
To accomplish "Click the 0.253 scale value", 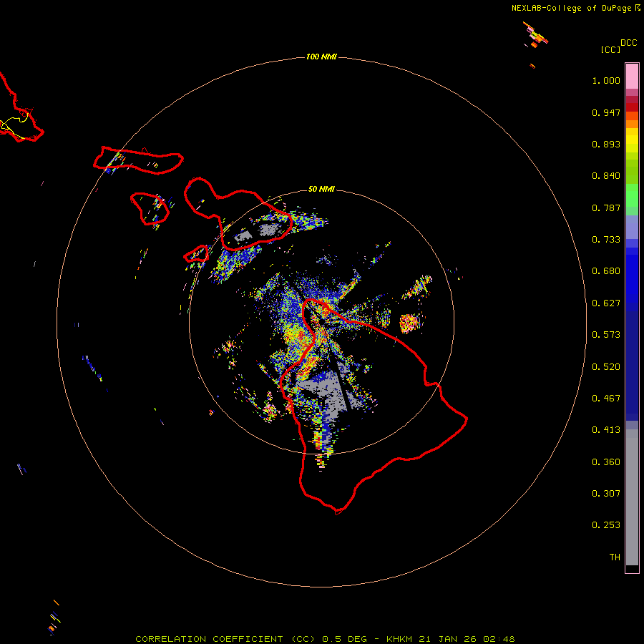I will click(606, 525).
